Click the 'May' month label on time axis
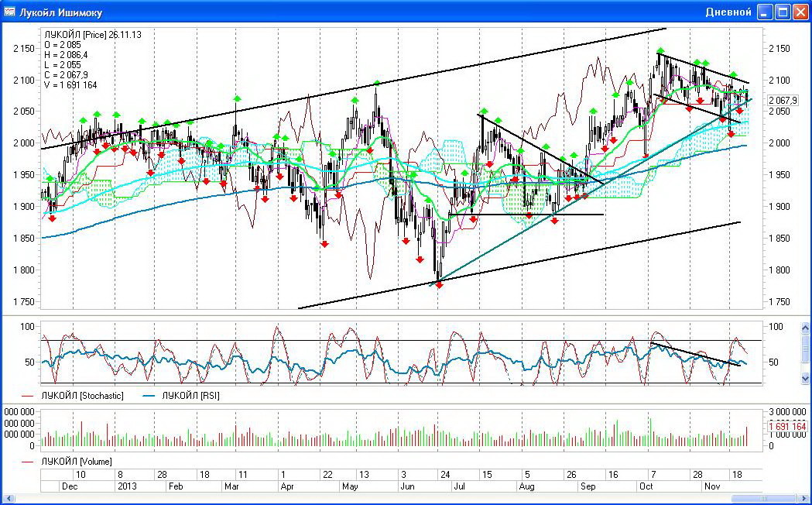 [x=350, y=486]
